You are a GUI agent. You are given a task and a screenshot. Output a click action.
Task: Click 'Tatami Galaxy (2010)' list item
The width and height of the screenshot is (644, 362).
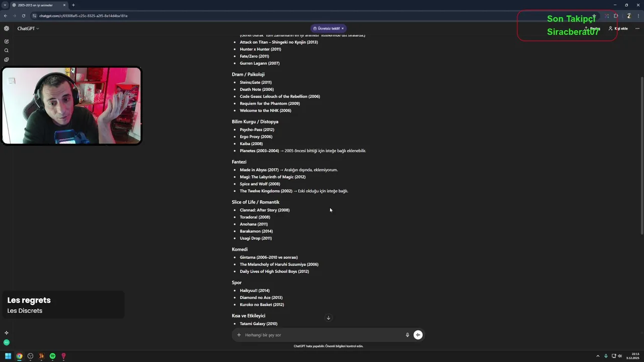[259, 324]
